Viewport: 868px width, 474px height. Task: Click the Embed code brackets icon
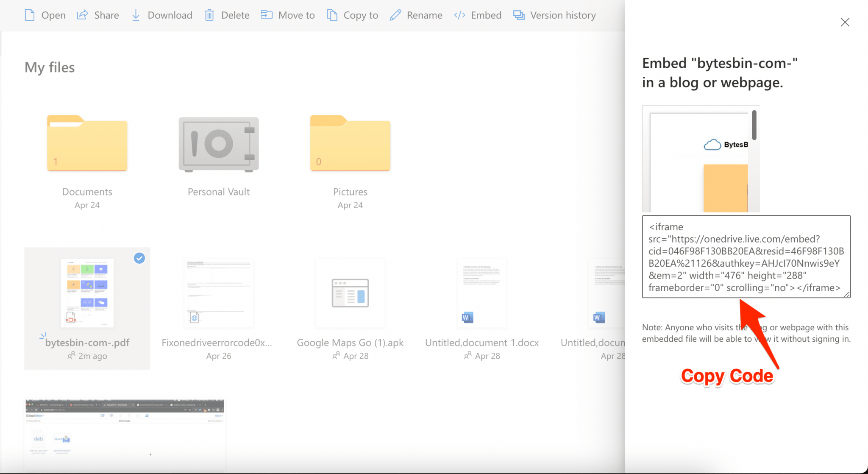pyautogui.click(x=460, y=15)
